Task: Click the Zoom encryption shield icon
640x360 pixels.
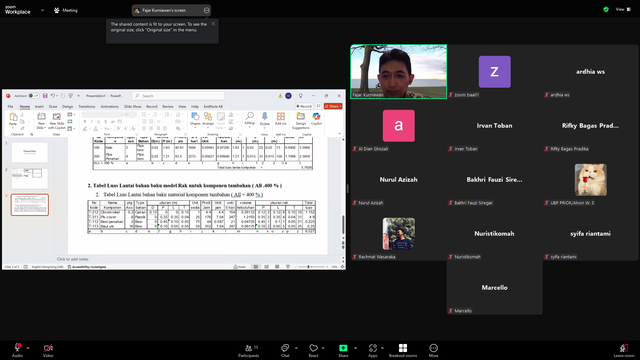Action: coord(606,9)
